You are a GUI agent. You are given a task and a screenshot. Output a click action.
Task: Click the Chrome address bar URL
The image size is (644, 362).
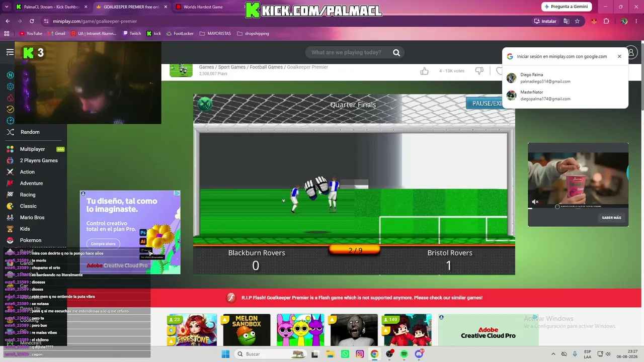tap(95, 21)
